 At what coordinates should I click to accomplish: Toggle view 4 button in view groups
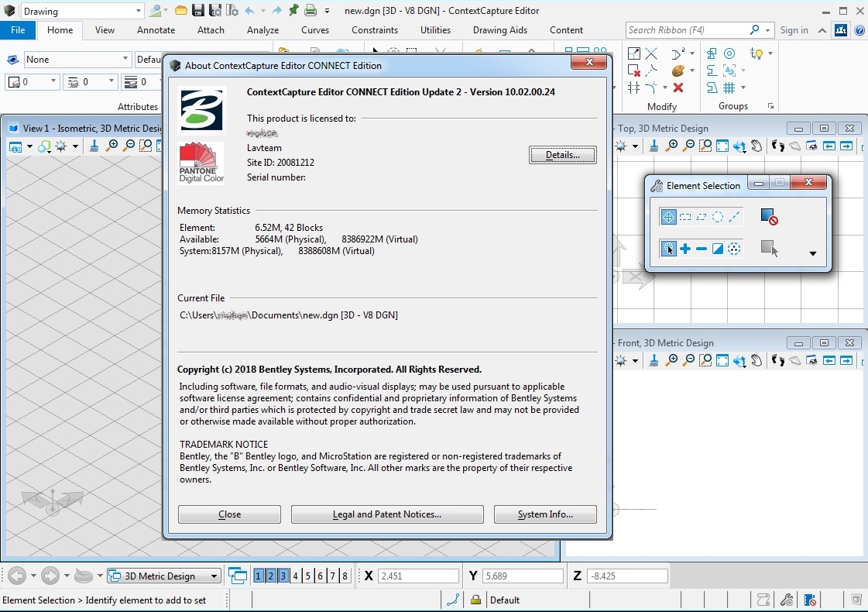(296, 576)
